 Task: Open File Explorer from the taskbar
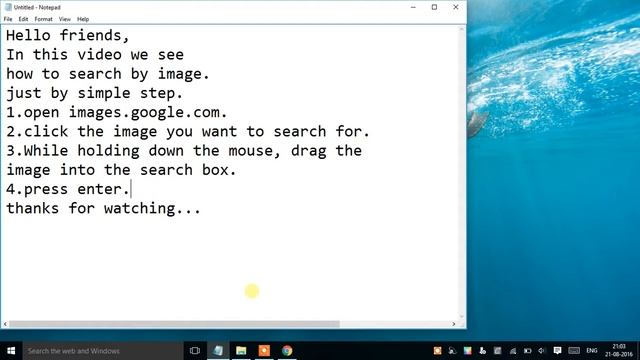(241, 351)
